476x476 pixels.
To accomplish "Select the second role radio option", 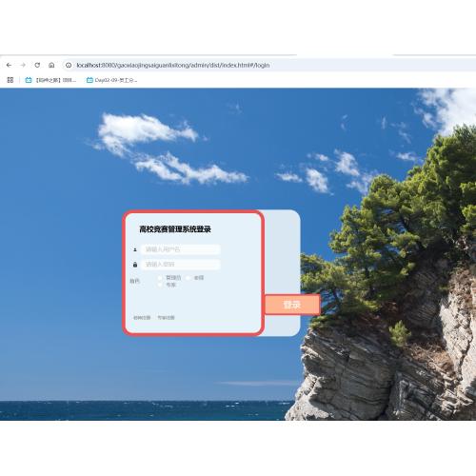I will (x=188, y=278).
